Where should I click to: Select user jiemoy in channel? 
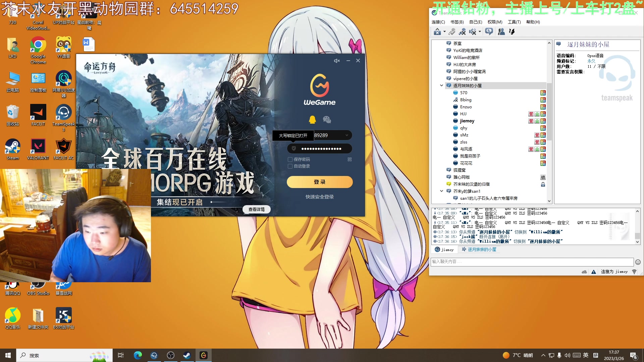pyautogui.click(x=467, y=121)
